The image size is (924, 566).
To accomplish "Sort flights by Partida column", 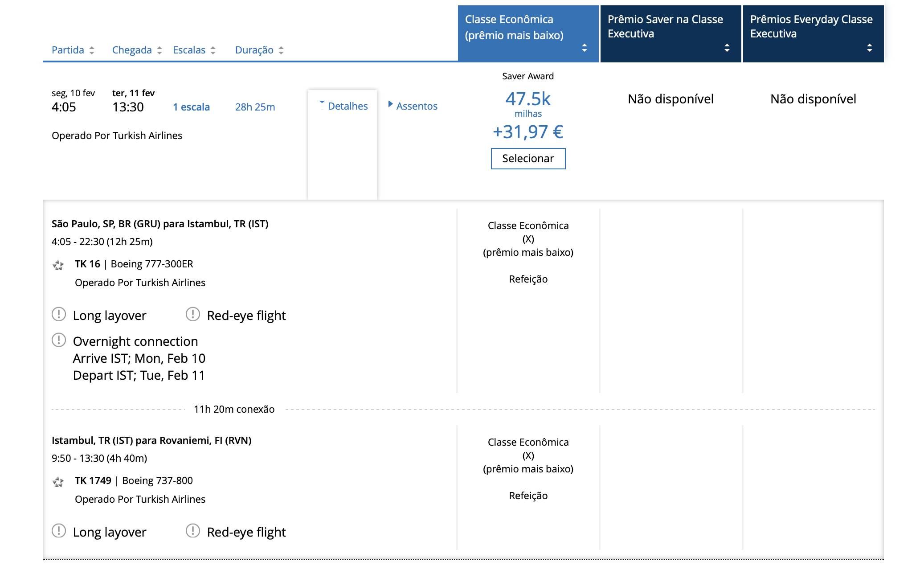I will tap(73, 50).
